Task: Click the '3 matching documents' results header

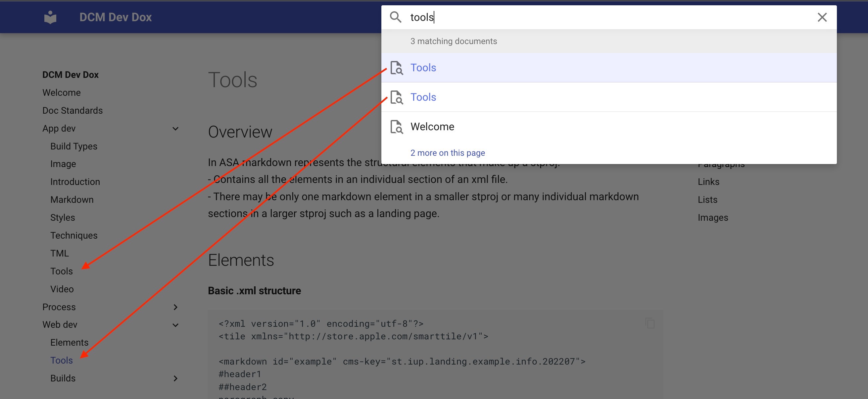Action: click(454, 41)
